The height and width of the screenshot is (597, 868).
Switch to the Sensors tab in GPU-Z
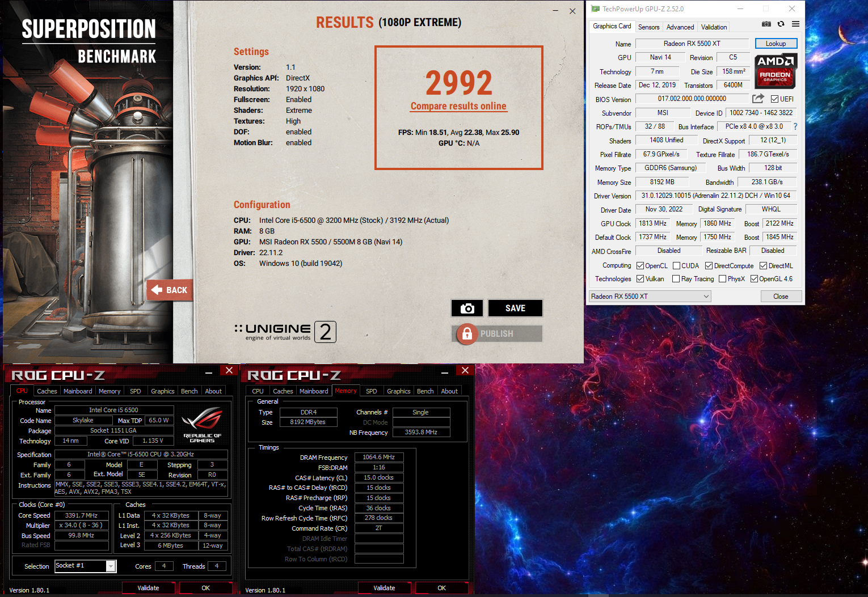[648, 27]
